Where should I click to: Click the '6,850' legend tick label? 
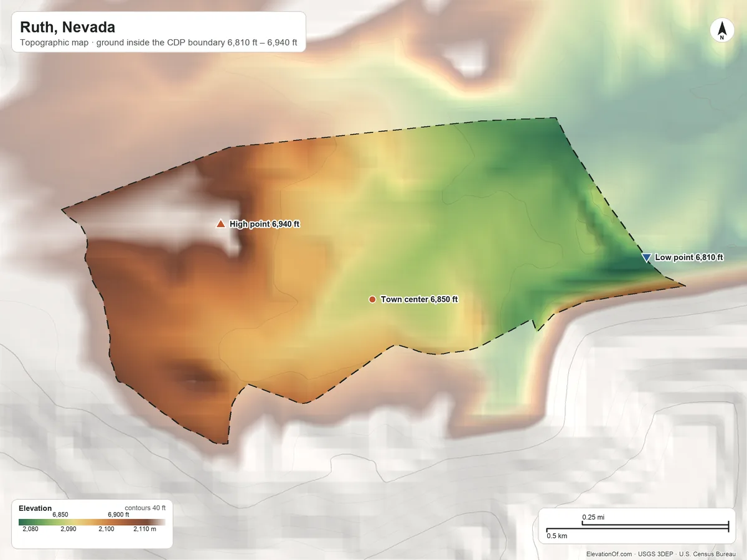pos(60,515)
